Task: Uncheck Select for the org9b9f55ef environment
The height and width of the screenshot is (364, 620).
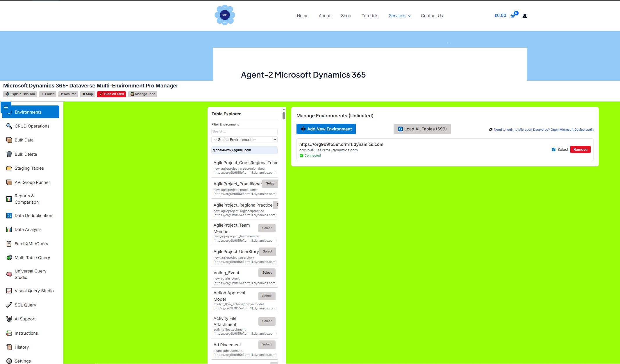Action: click(553, 149)
